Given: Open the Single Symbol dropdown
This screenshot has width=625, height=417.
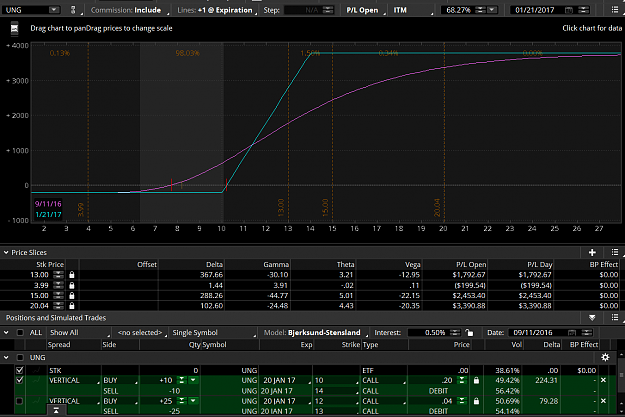Looking at the screenshot, I should click(x=214, y=332).
